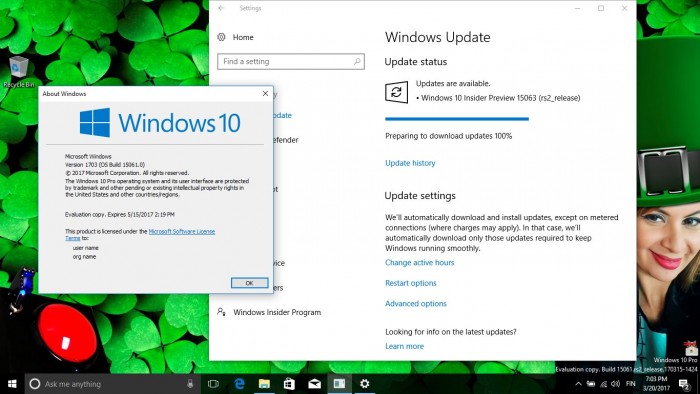This screenshot has width=700, height=394.
Task: Open the Store app from taskbar
Action: 289,384
